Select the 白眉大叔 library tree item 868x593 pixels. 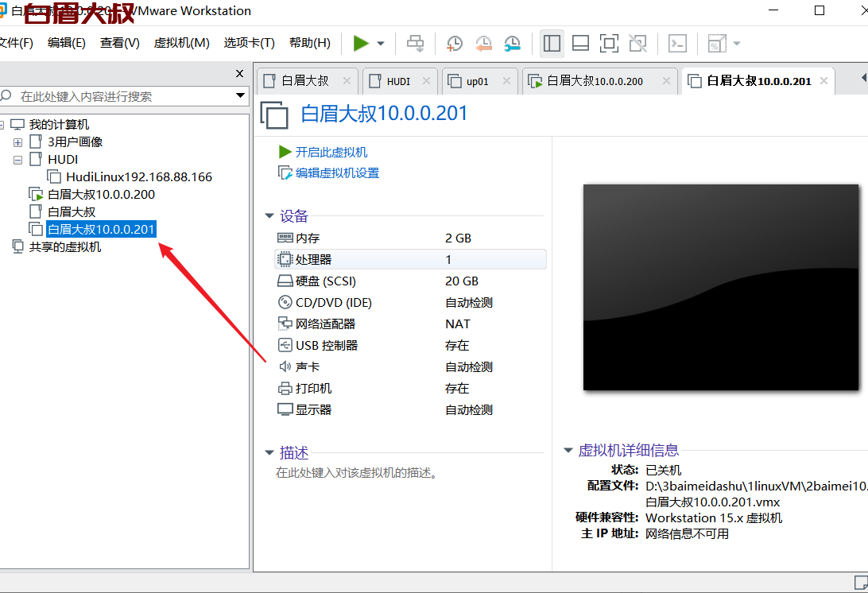(x=72, y=212)
